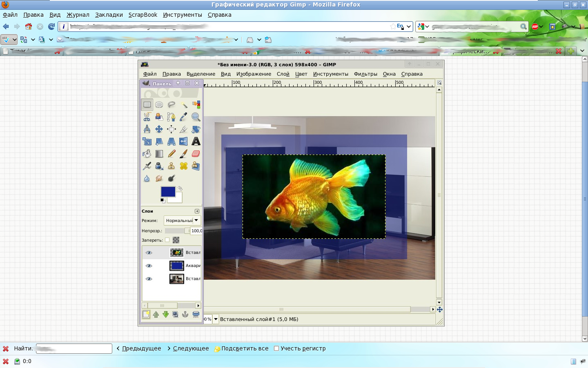Image resolution: width=588 pixels, height=368 pixels.
Task: Expand the Firefox tab list dropdown
Action: coord(582,51)
